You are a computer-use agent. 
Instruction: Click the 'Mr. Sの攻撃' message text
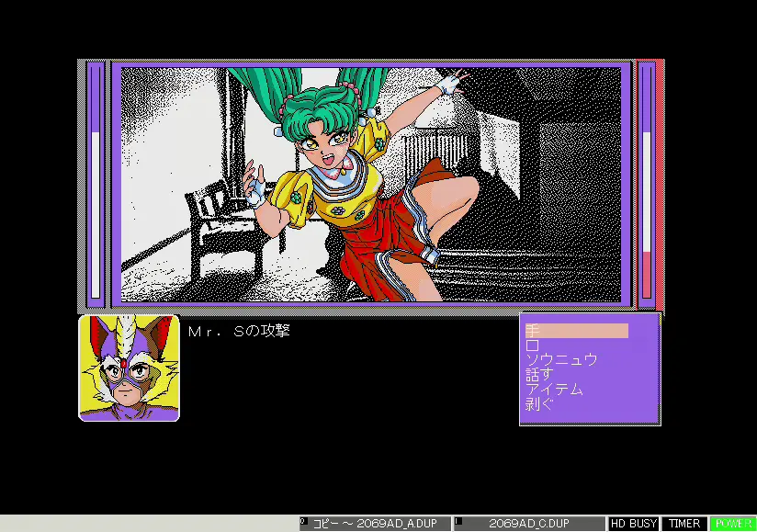coord(239,331)
